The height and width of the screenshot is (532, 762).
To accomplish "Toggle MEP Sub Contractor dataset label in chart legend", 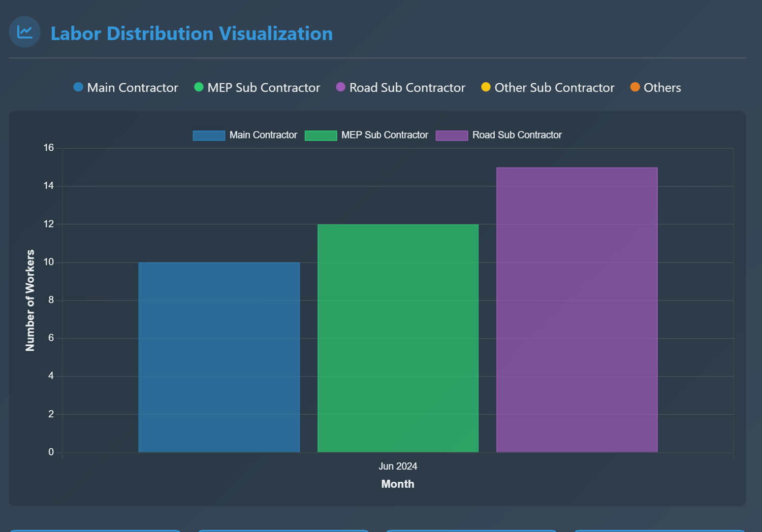I will (x=384, y=135).
